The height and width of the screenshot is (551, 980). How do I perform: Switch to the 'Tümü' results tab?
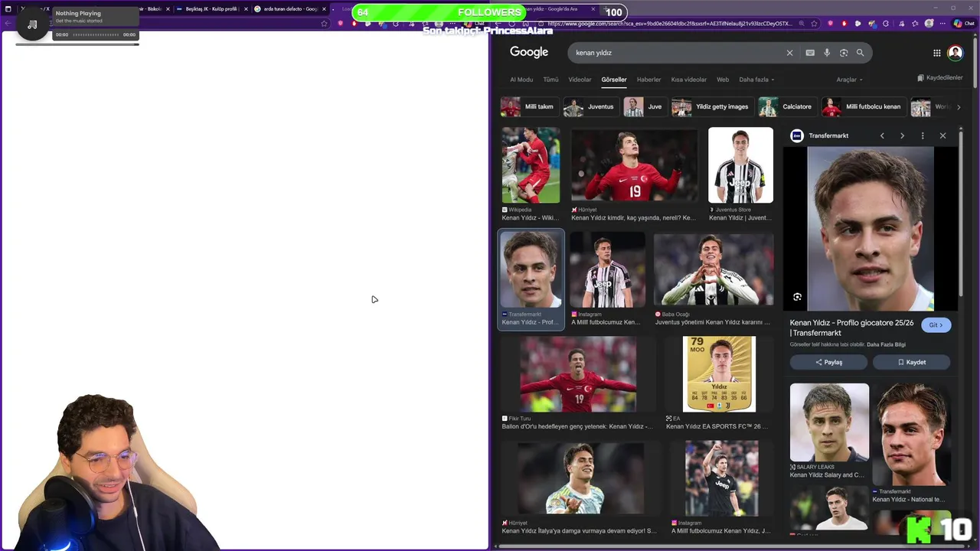click(x=550, y=80)
